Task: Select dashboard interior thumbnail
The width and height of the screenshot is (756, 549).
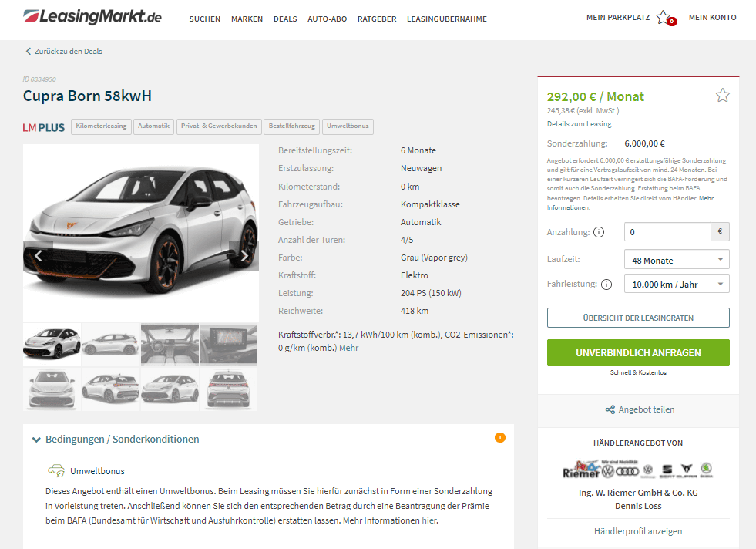Action: (x=170, y=345)
